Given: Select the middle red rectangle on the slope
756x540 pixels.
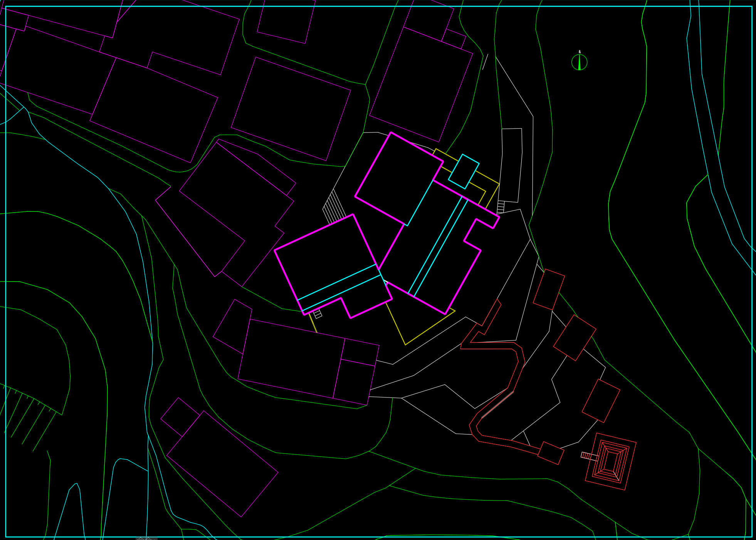Looking at the screenshot, I should click(575, 338).
